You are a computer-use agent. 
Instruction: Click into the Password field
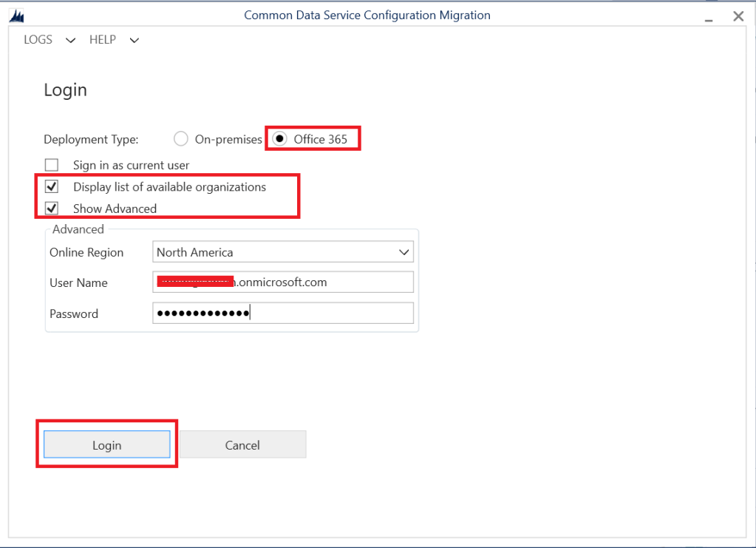pyautogui.click(x=282, y=314)
